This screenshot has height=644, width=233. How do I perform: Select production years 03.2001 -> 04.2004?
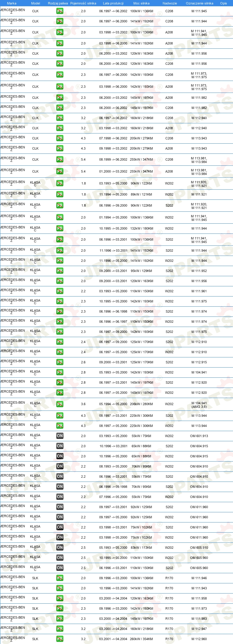[x=113, y=639]
